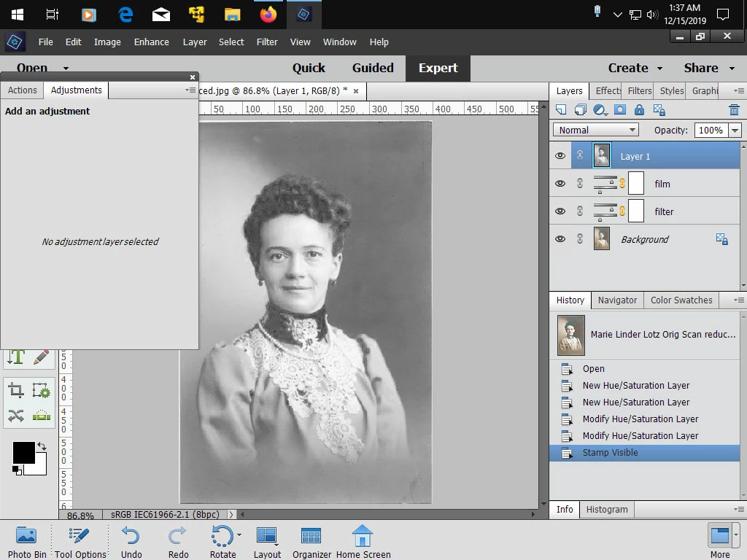Toggle link icon on filter layer
The height and width of the screenshot is (560, 747).
point(580,211)
